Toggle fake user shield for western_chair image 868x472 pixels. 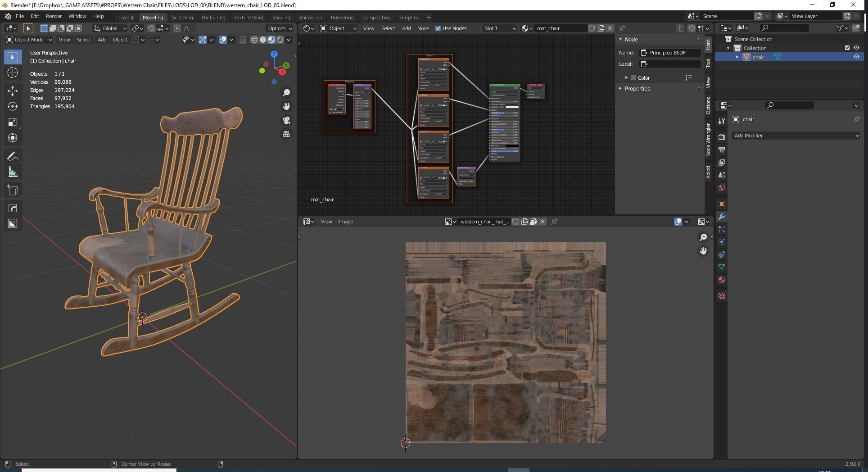coord(515,222)
